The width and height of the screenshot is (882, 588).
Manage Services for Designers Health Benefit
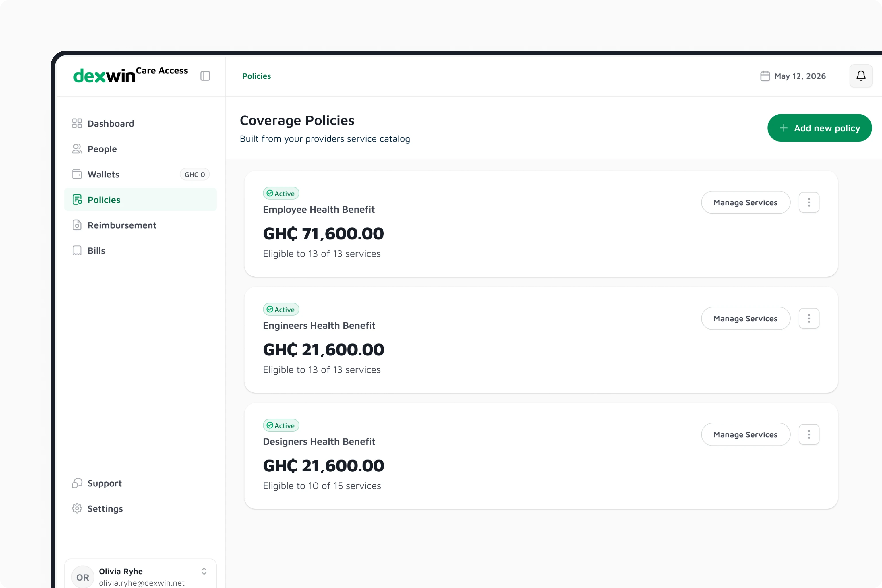coord(746,435)
